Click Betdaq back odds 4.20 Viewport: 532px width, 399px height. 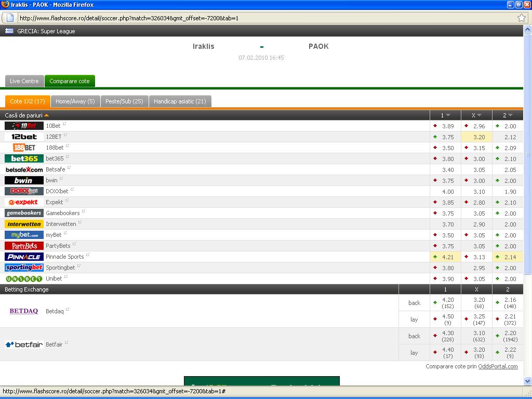point(448,300)
